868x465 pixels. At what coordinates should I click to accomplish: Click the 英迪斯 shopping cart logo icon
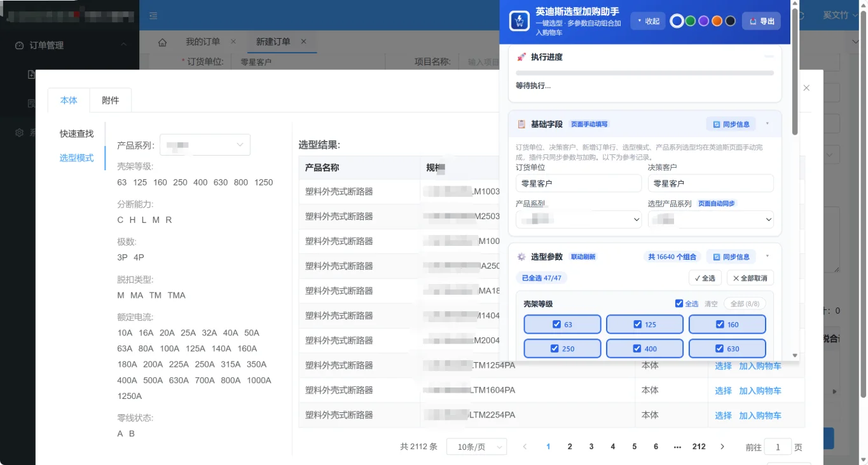point(520,21)
